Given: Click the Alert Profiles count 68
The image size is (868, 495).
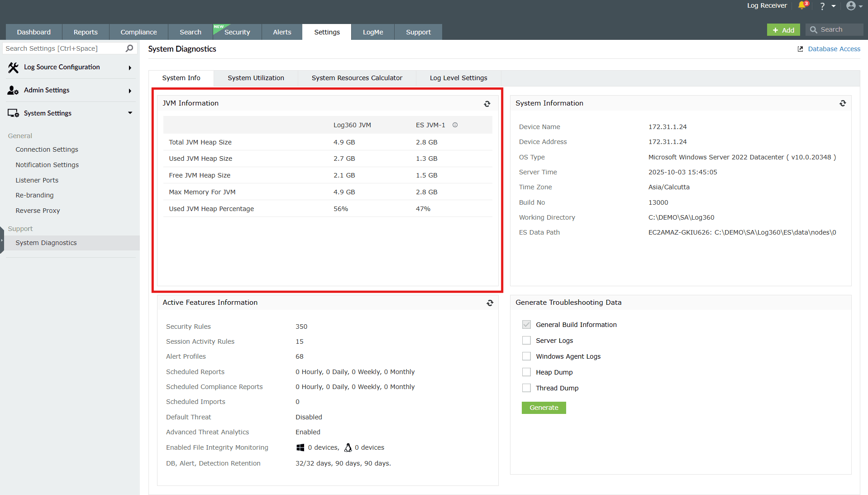Looking at the screenshot, I should pyautogui.click(x=300, y=356).
